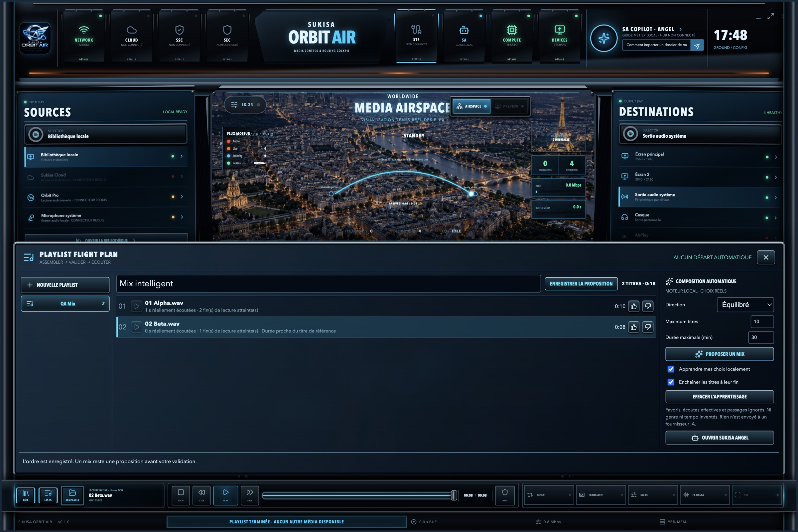Select the STF tab in top bar

tap(416, 36)
